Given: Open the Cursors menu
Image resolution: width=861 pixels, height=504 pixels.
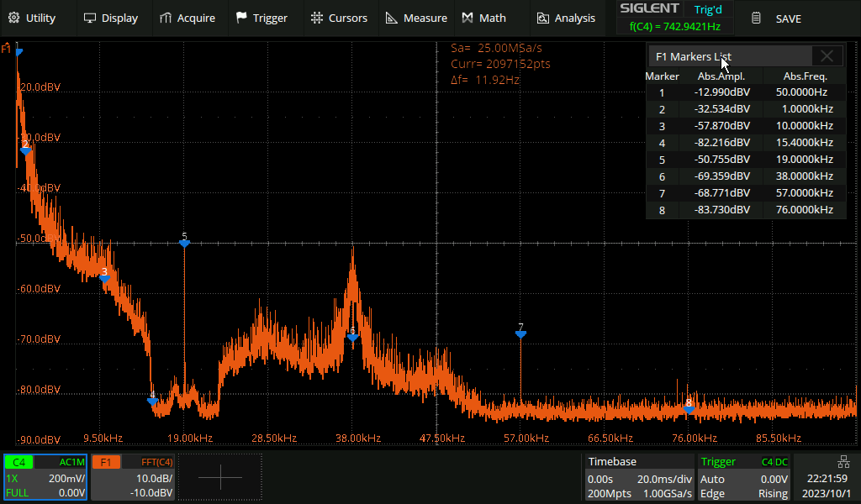Looking at the screenshot, I should coord(339,18).
